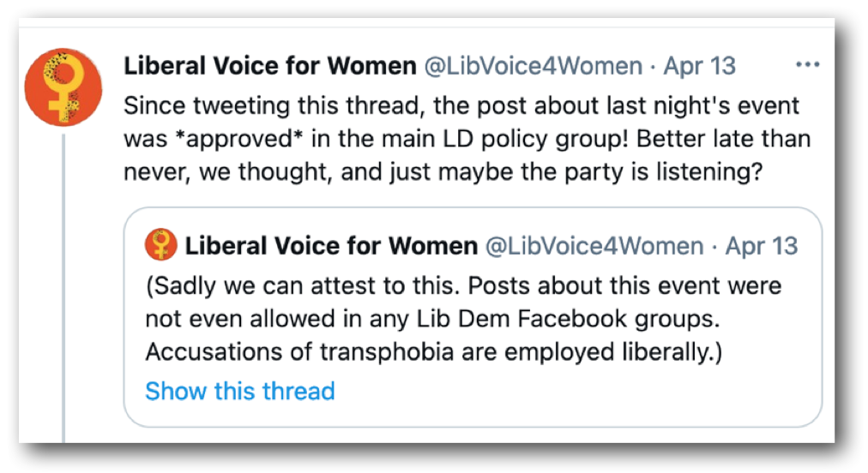This screenshot has height=473, width=868.
Task: Click the small avatar in the quoted tweet
Action: pyautogui.click(x=161, y=247)
